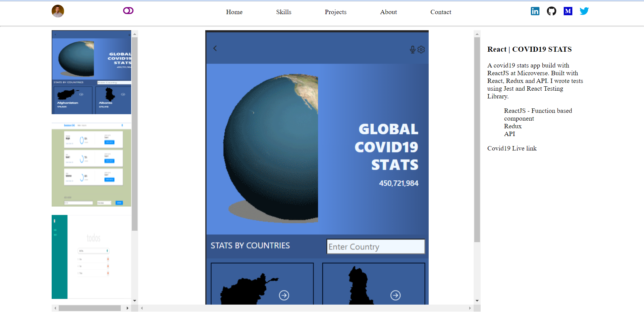Click the GLOBAL COVID19 STATS title
This screenshot has width=644, height=314.
coord(386,147)
